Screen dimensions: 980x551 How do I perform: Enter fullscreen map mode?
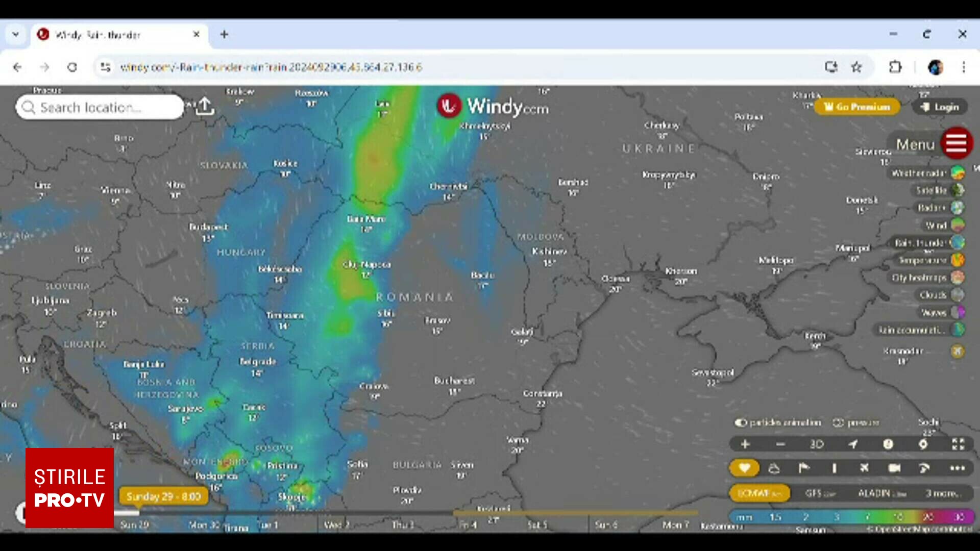tap(958, 444)
